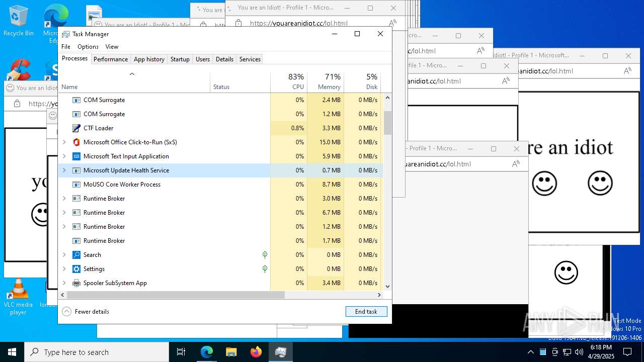Screen dimensions: 644x362
Task: Sort processes by the Name column
Action: click(134, 82)
